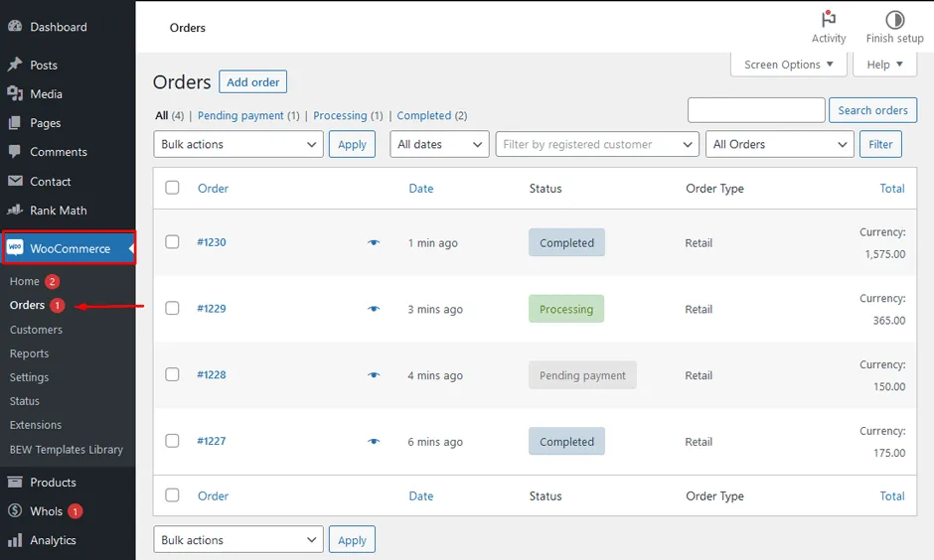Click the red notification badge beside Whols
This screenshot has width=934, height=560.
pyautogui.click(x=76, y=511)
